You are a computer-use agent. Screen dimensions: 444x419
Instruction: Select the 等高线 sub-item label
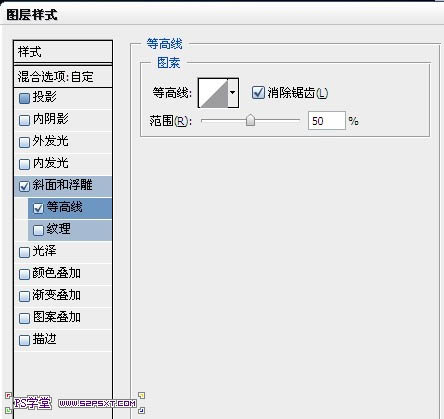pos(65,207)
